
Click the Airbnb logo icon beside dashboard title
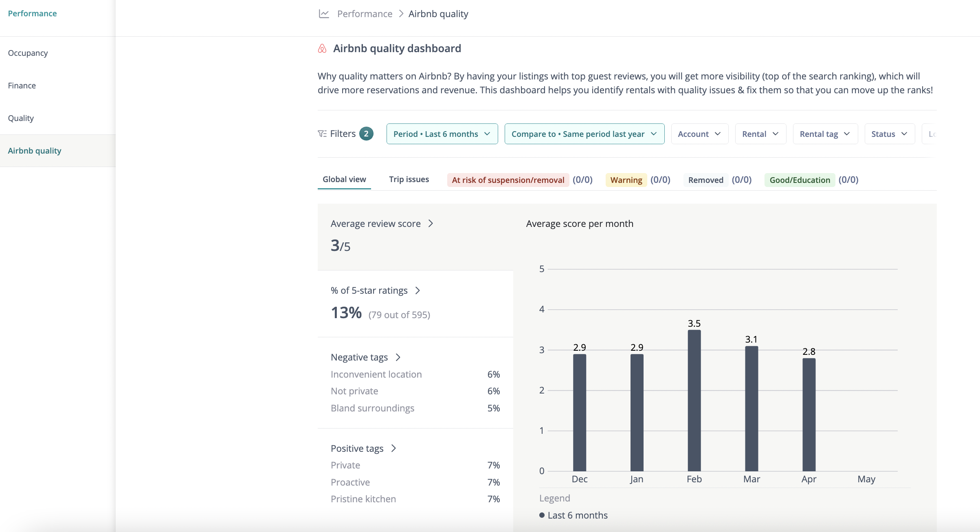coord(322,48)
